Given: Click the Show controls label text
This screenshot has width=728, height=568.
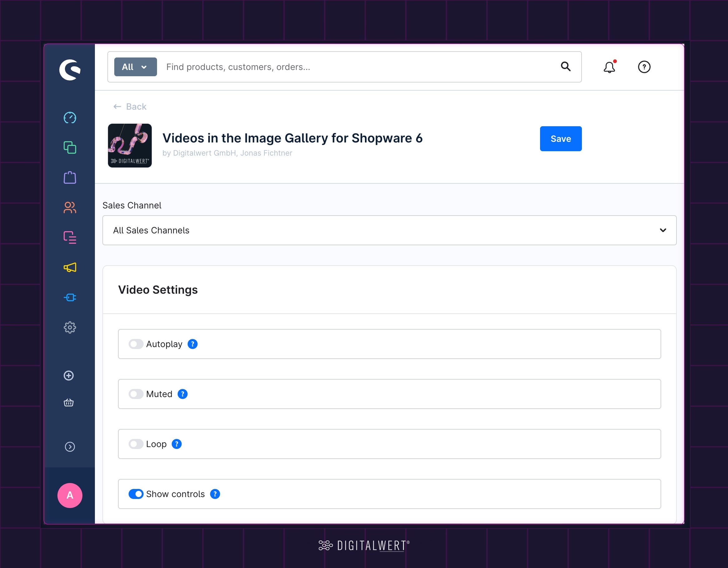Looking at the screenshot, I should point(175,494).
